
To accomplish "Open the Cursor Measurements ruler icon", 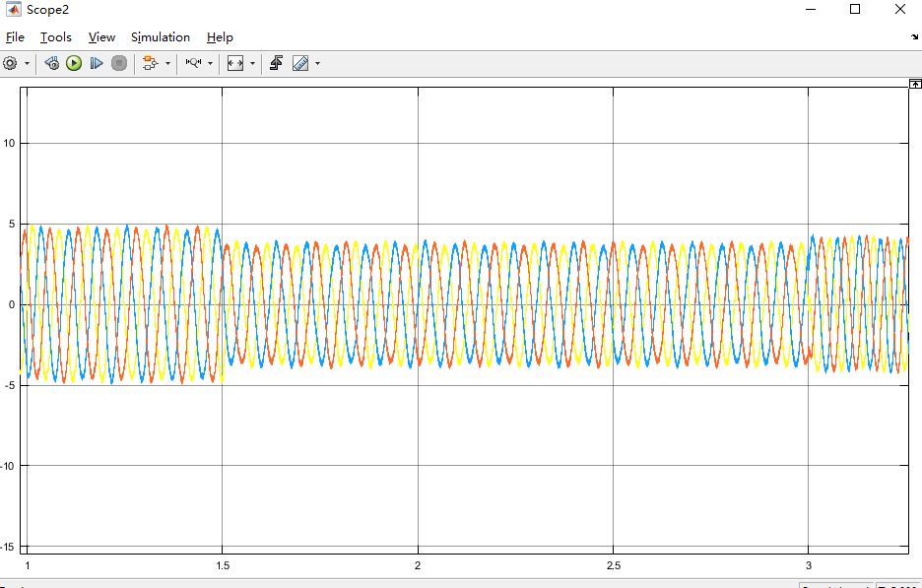I will pos(300,63).
